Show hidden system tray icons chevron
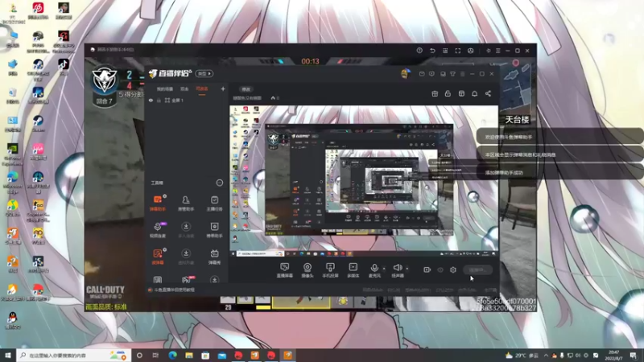Screen dimensions: 644x362 (x=546, y=355)
